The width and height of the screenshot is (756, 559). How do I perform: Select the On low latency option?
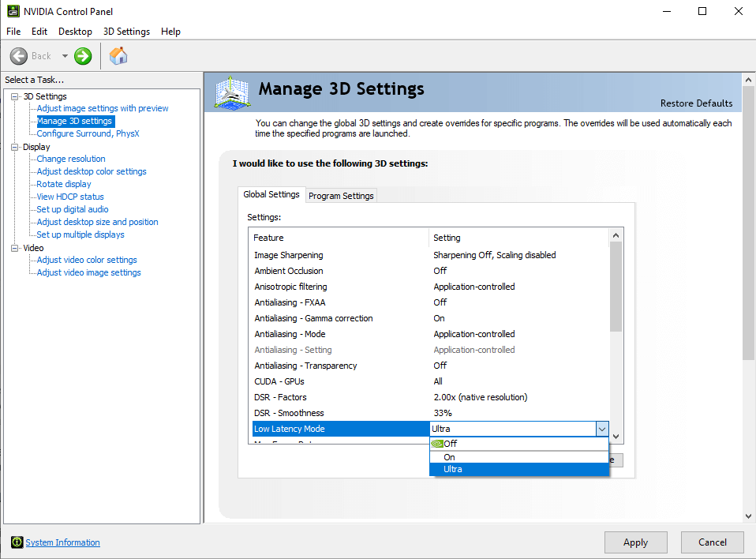tap(449, 456)
